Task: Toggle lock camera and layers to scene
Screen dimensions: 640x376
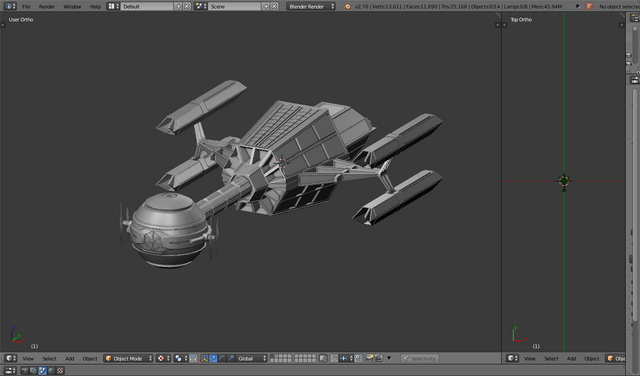Action: 323,358
